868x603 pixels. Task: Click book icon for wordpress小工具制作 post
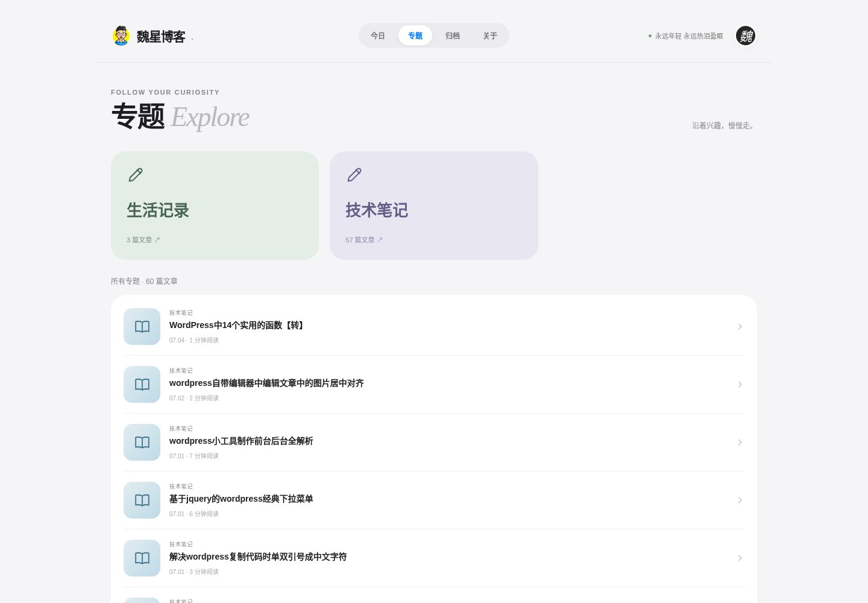coord(142,443)
